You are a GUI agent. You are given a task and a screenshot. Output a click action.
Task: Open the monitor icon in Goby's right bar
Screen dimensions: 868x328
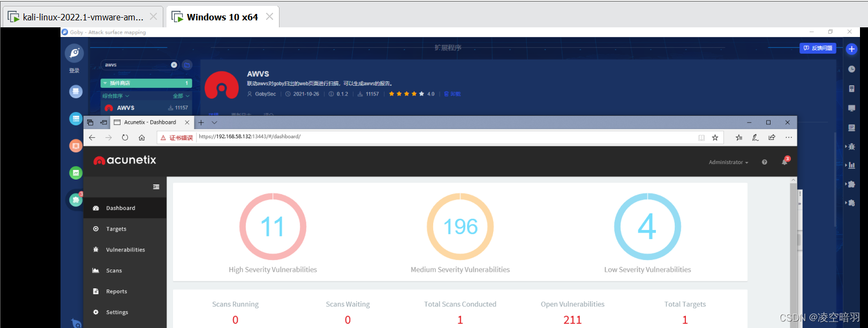851,108
